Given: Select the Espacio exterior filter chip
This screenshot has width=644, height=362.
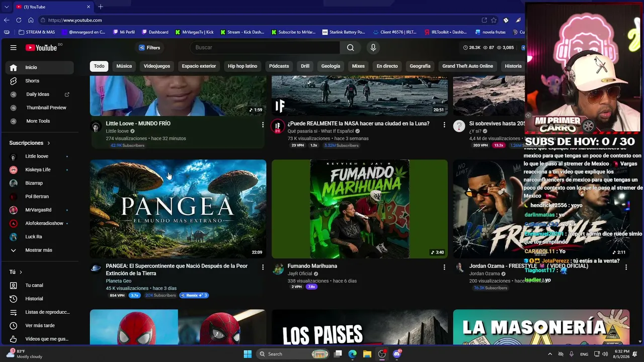Looking at the screenshot, I should click(199, 66).
